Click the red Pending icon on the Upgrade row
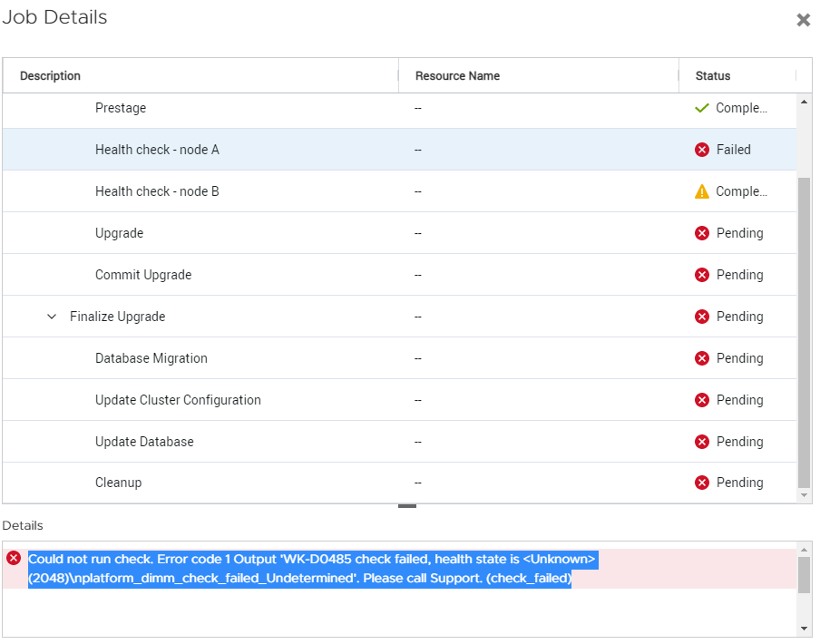Viewport: 820px width, 644px height. (x=702, y=233)
